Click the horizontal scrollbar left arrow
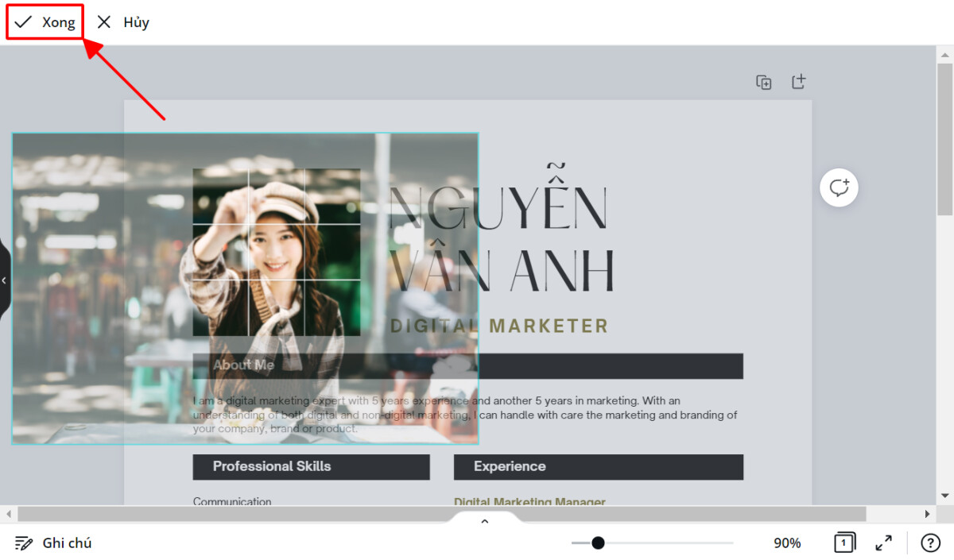 [8, 514]
